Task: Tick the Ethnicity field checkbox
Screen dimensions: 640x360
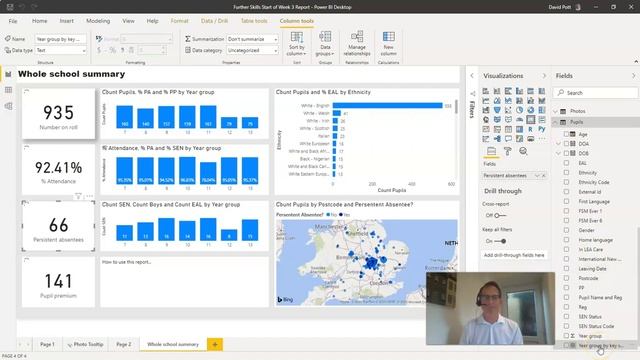Action: tap(566, 173)
